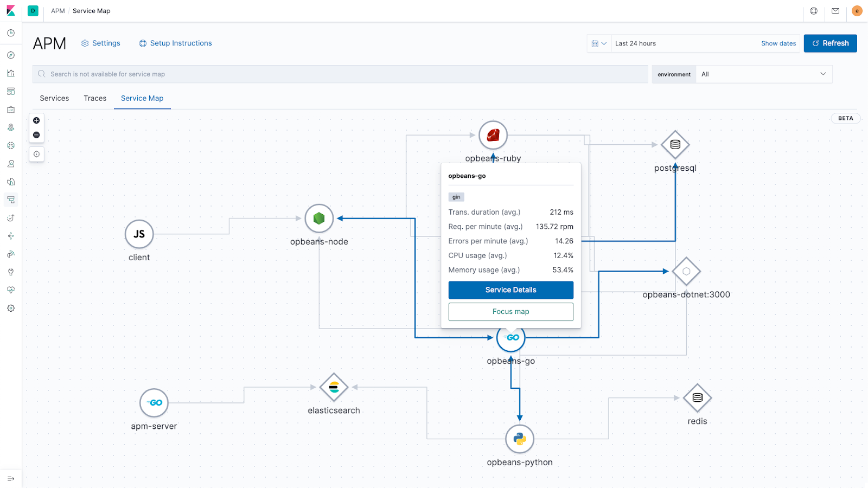Zoom in on the service map
Screen dimensions: 868x488
click(x=36, y=120)
